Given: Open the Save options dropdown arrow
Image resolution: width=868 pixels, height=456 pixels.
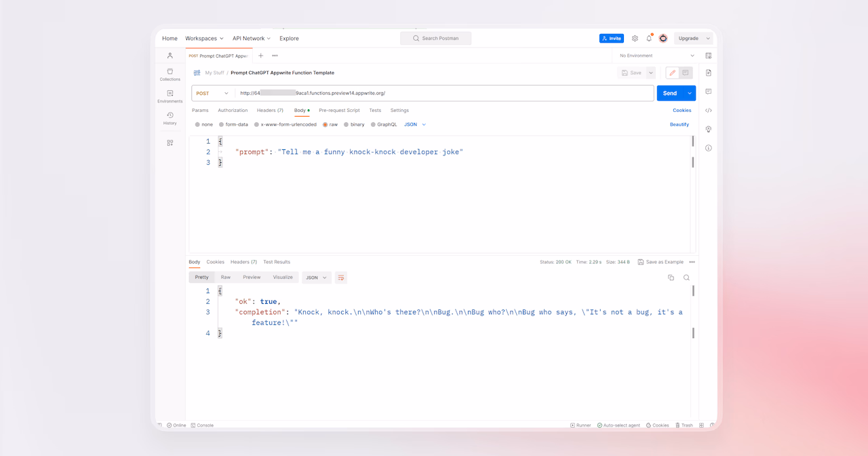Looking at the screenshot, I should click(651, 73).
